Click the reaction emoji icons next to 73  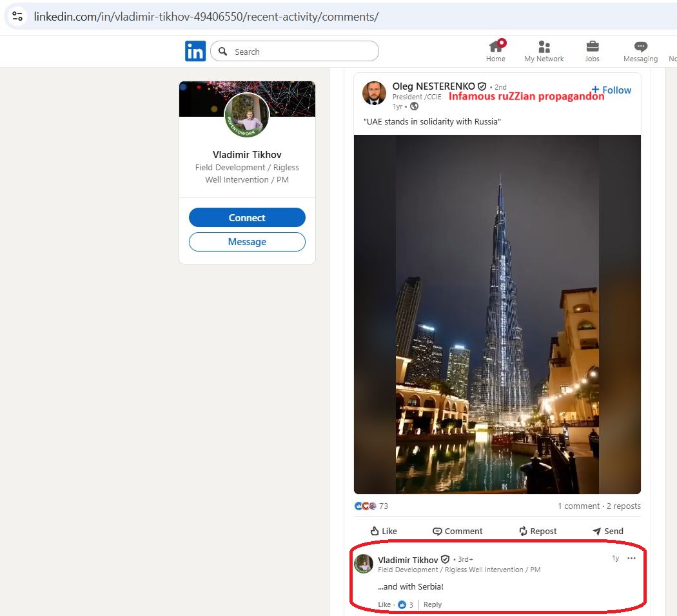pyautogui.click(x=364, y=506)
